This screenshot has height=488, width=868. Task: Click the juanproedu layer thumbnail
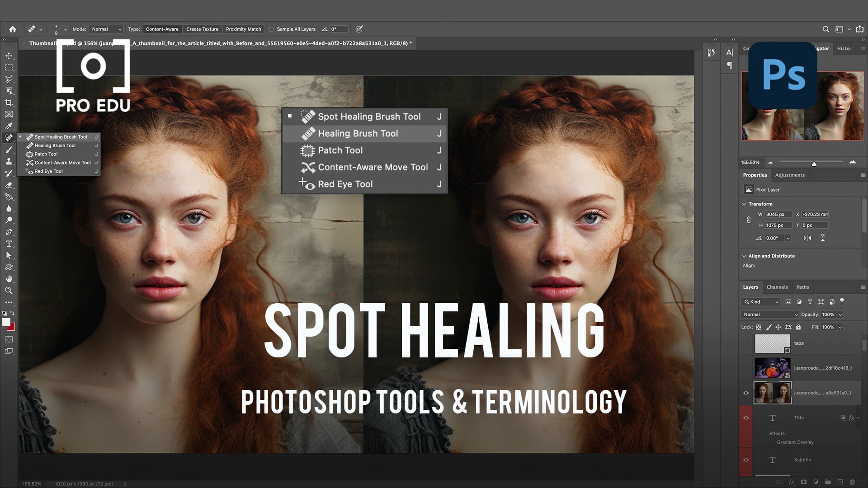(773, 392)
